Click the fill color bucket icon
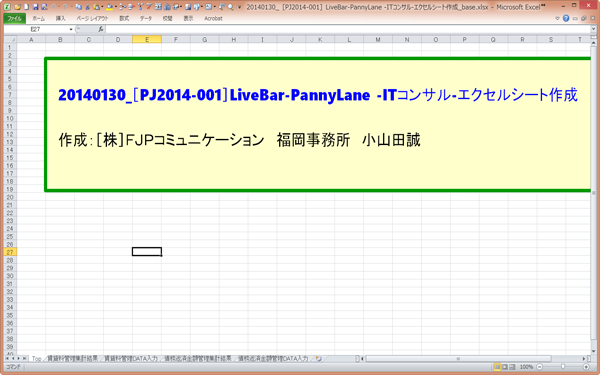 [x=110, y=7]
